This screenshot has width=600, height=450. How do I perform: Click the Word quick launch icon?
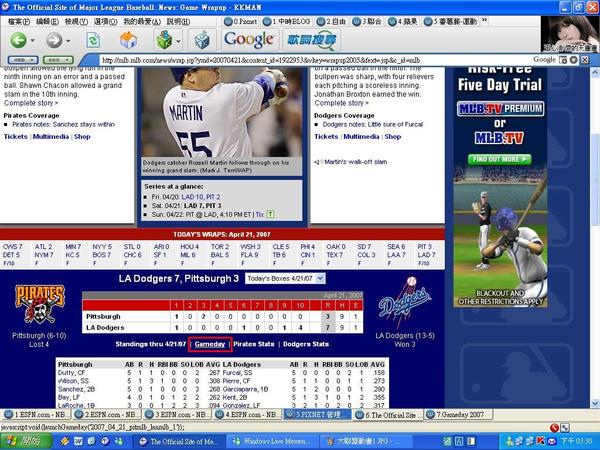tap(78, 442)
